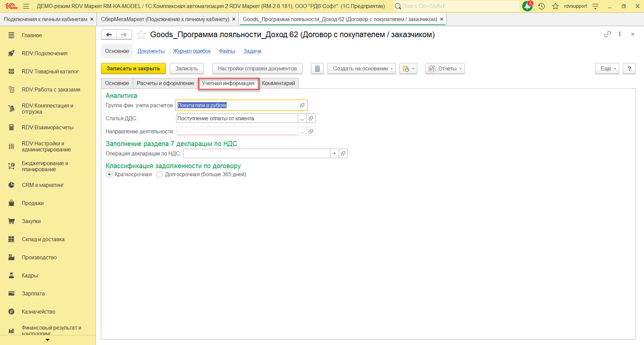
Task: Click the notifications bell icon
Action: point(527,6)
